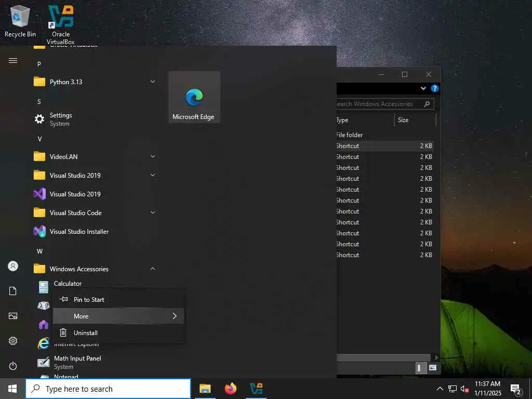This screenshot has width=532, height=399.
Task: Select Pin to Start in context menu
Action: coord(119,300)
